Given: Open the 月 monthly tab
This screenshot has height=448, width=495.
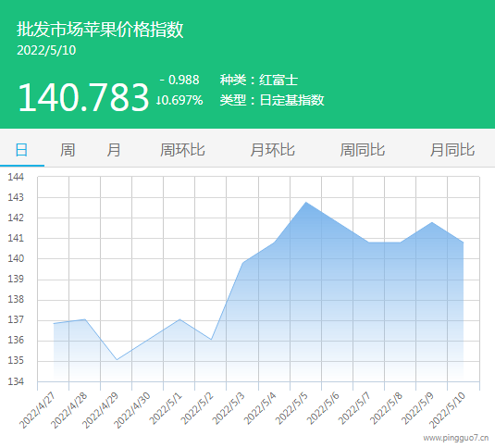Looking at the screenshot, I should 113,150.
